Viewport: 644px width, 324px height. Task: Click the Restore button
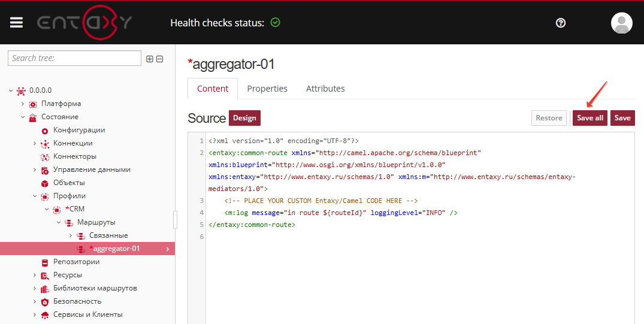pos(549,118)
